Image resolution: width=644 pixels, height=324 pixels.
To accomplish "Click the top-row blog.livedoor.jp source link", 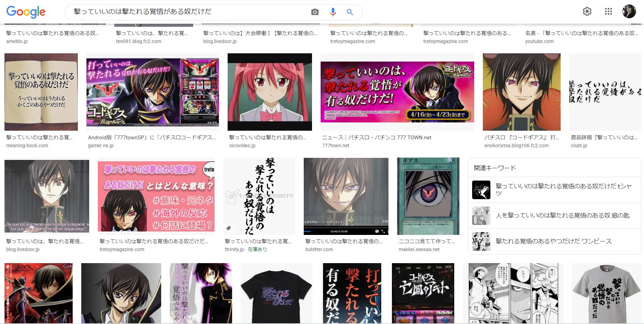I will coord(220,41).
